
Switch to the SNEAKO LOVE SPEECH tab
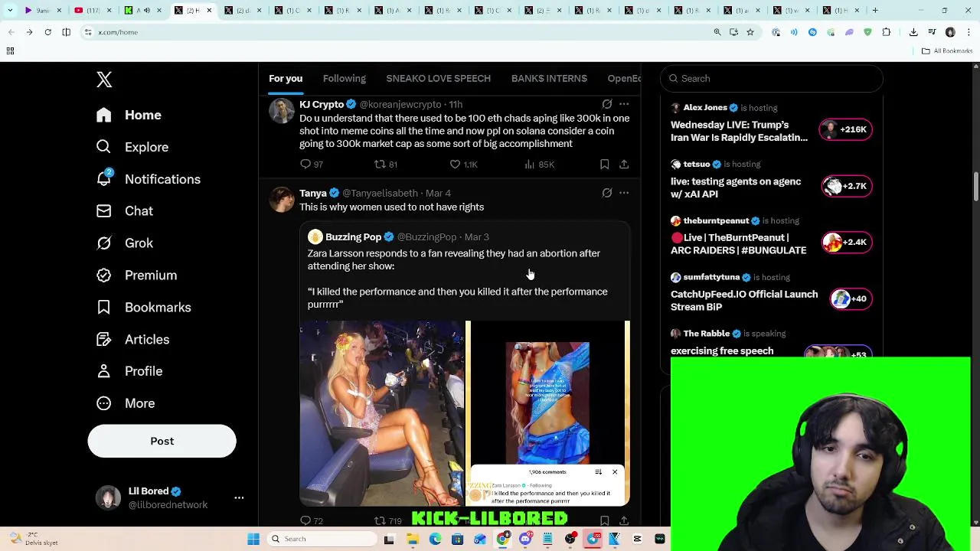tap(438, 78)
